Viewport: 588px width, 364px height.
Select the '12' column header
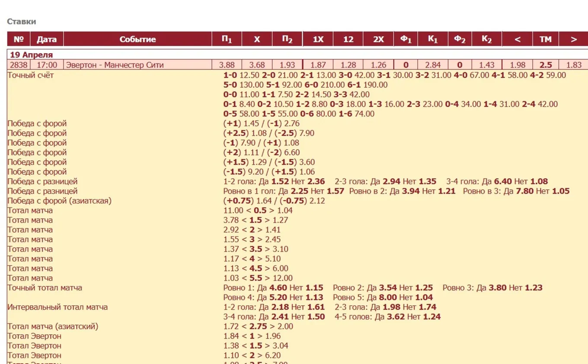click(x=348, y=39)
